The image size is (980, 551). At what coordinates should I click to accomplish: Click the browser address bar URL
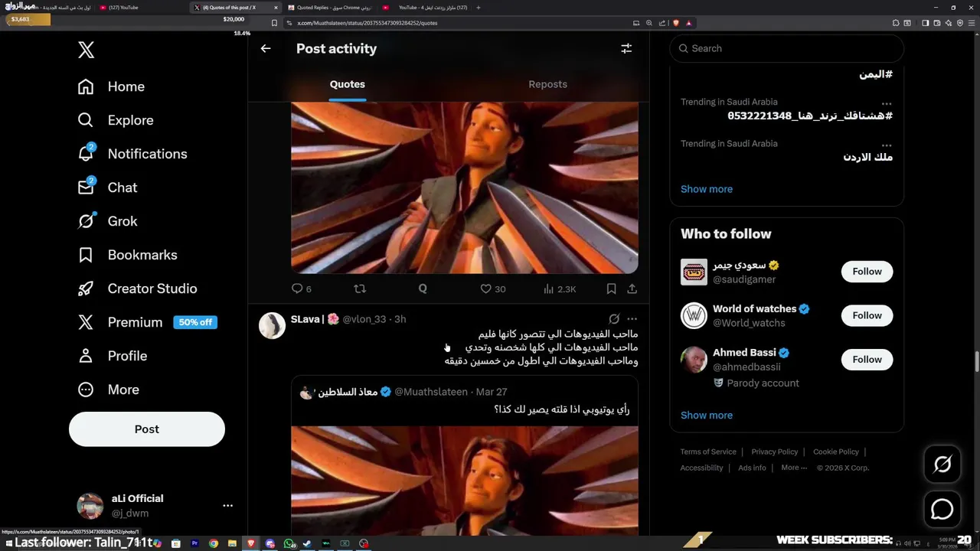[367, 23]
